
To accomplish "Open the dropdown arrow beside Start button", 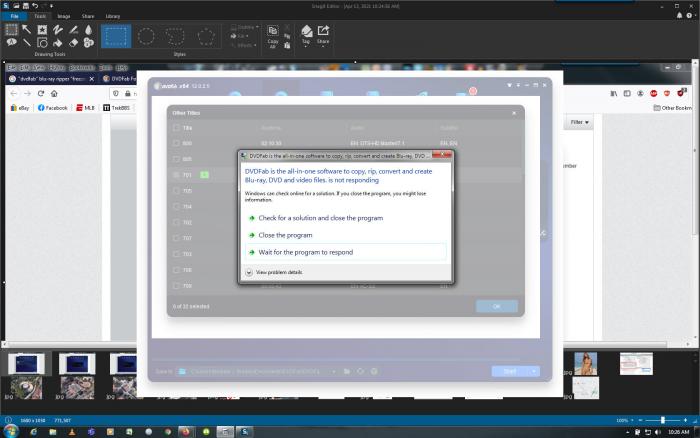I will coord(534,371).
